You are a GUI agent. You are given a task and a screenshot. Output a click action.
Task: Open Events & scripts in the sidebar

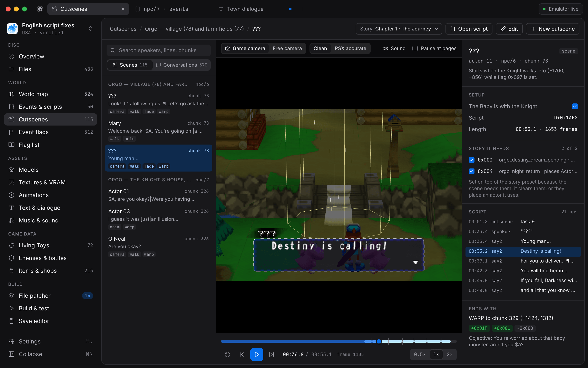click(x=51, y=107)
